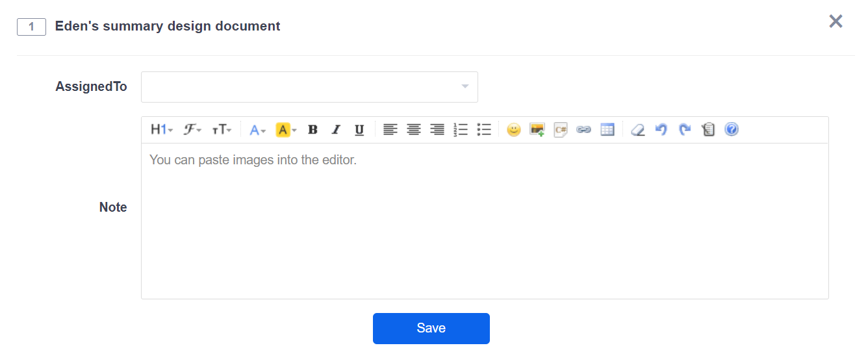Image resolution: width=868 pixels, height=363 pixels.
Task: Toggle underline text formatting
Action: tap(359, 130)
